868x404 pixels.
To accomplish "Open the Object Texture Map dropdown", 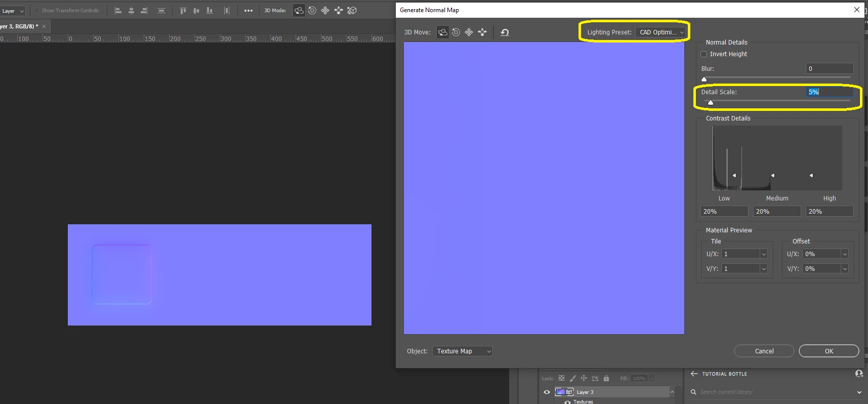I will (463, 351).
